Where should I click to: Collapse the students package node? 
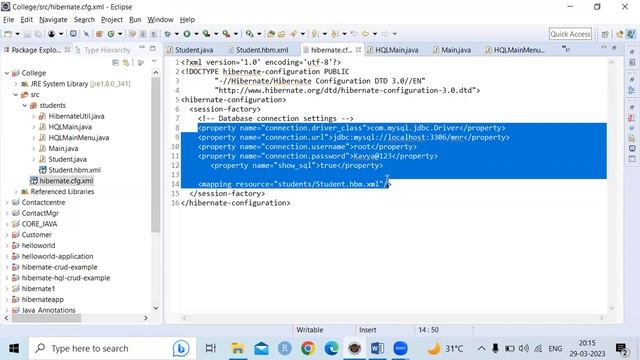click(x=25, y=105)
